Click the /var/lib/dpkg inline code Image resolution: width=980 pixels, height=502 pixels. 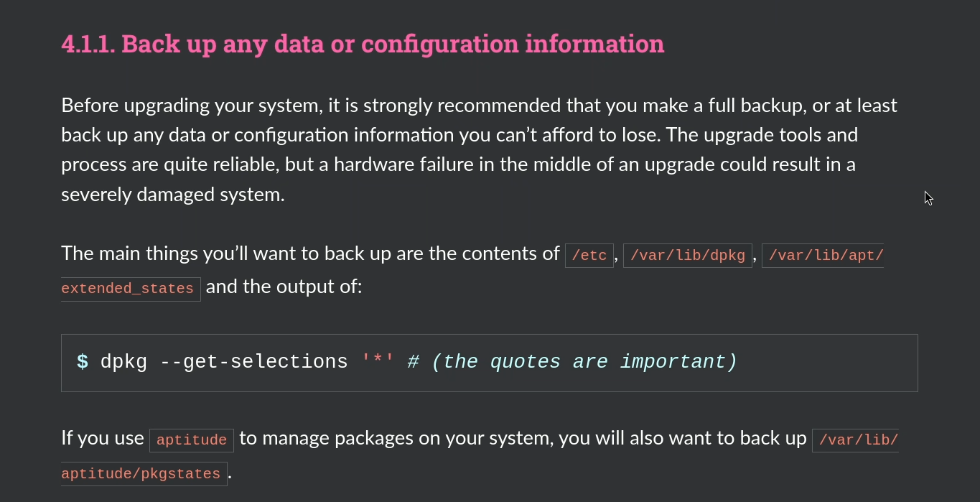[x=688, y=256]
